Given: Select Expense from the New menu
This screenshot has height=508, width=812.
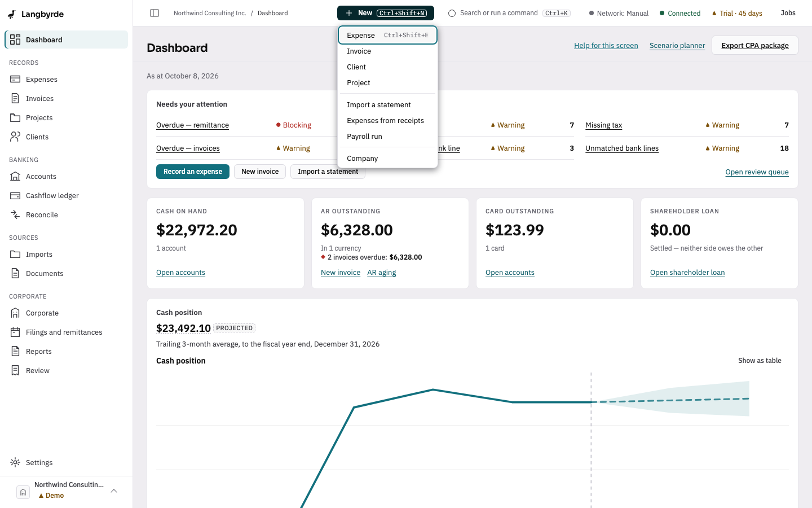Looking at the screenshot, I should point(387,35).
